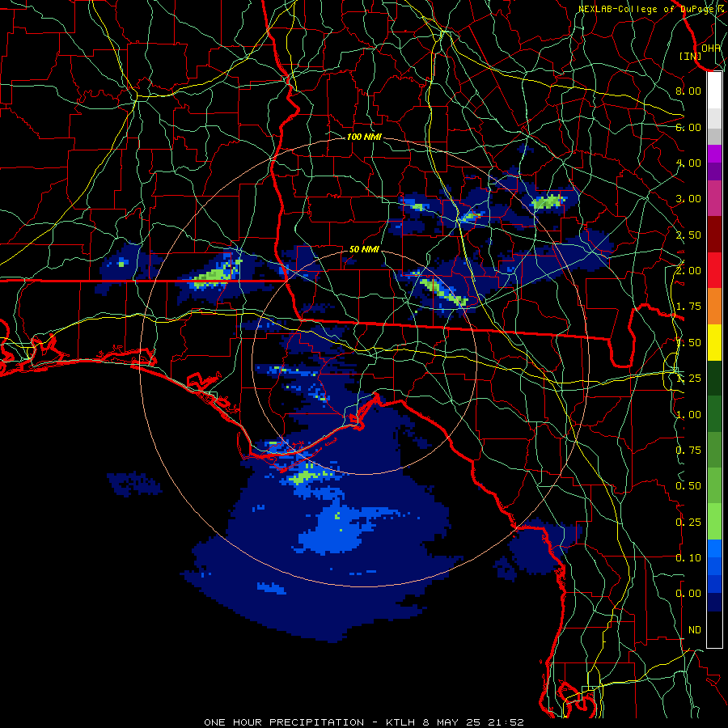Image resolution: width=728 pixels, height=728 pixels.
Task: Click the 6.00 legend value
Action: [688, 127]
